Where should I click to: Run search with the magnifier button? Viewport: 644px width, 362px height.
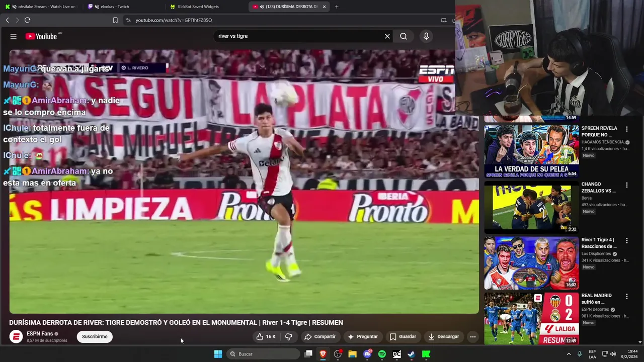point(404,36)
